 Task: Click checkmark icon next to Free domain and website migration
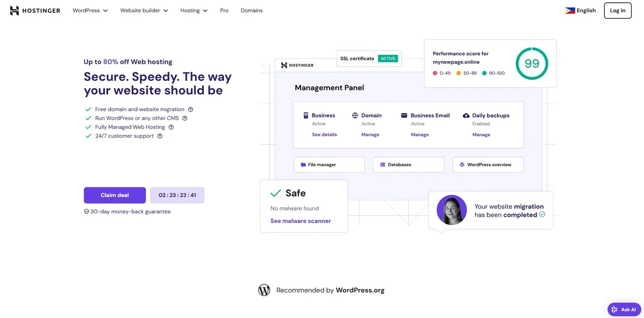click(89, 109)
